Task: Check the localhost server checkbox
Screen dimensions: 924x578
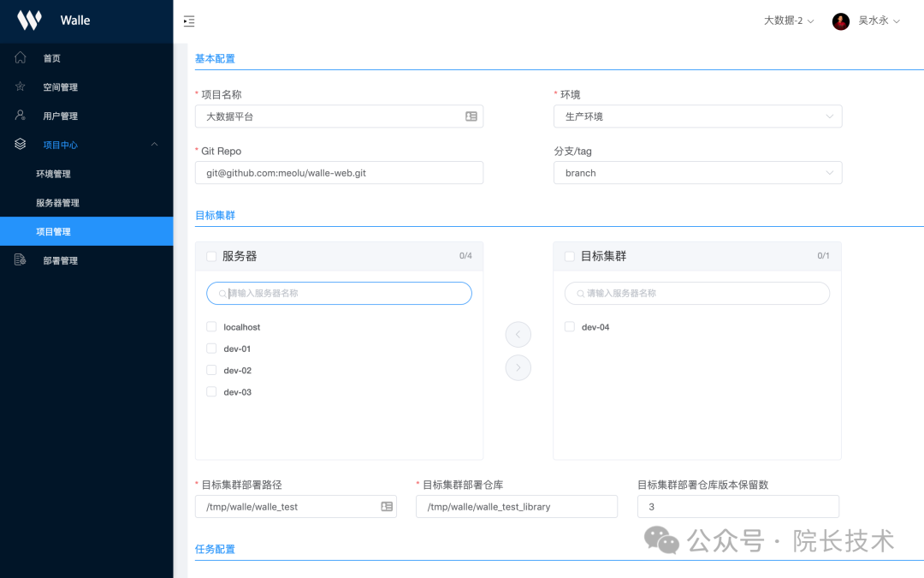Action: tap(211, 327)
